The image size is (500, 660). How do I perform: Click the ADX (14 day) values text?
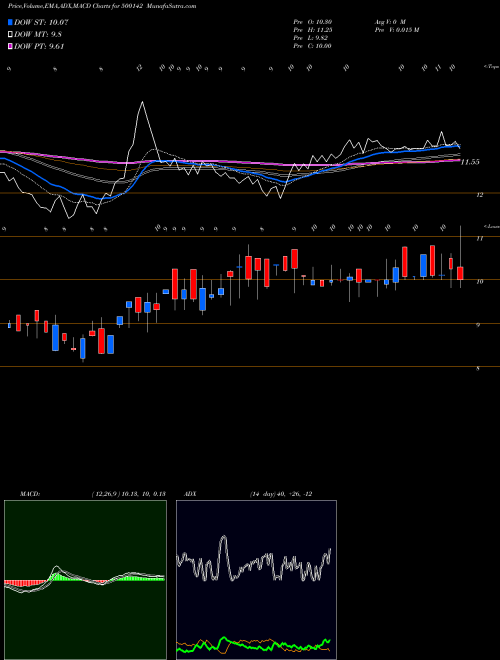281,494
